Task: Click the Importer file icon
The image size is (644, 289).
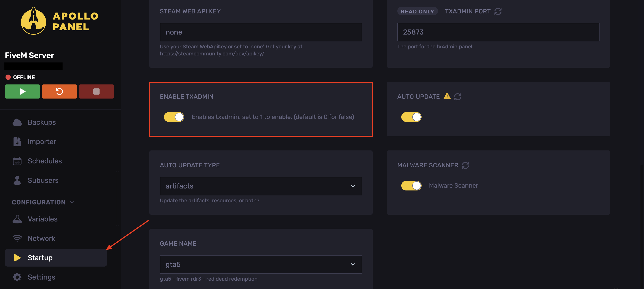Action: 17,141
